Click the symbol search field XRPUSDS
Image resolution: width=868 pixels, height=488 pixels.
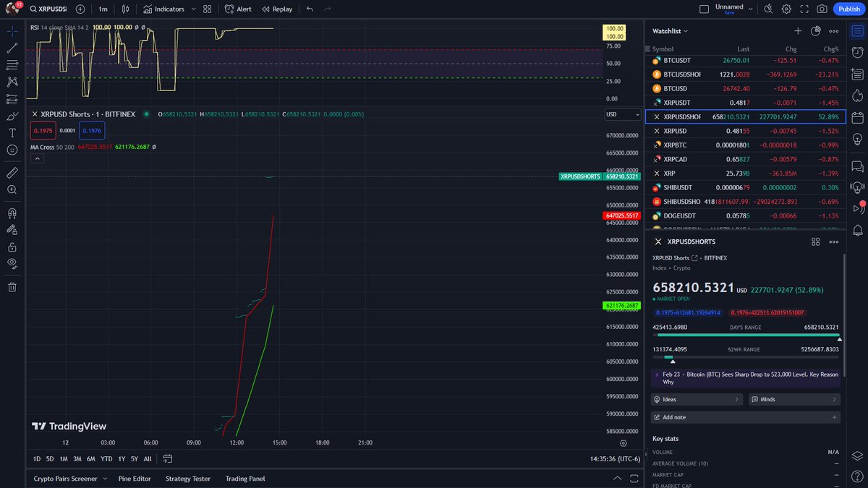pos(48,9)
